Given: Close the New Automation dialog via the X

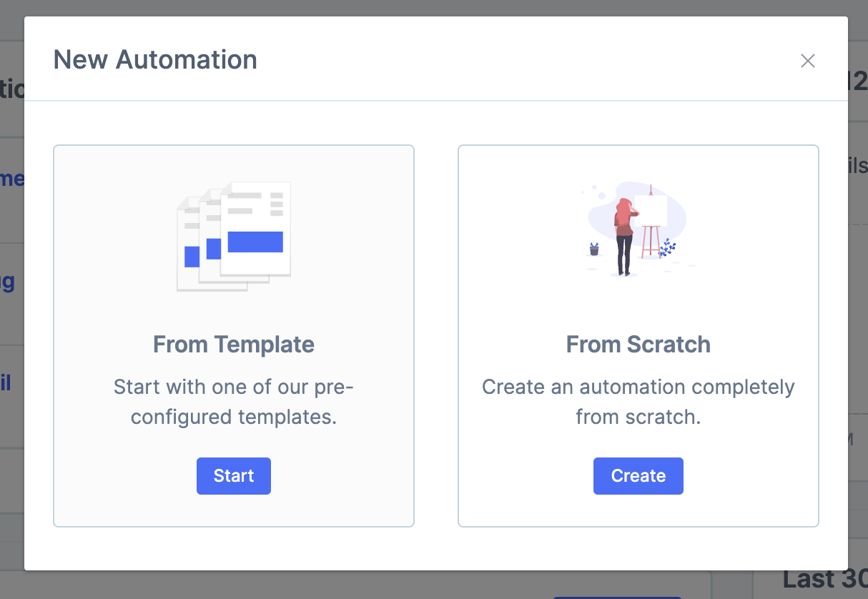Looking at the screenshot, I should [x=808, y=61].
